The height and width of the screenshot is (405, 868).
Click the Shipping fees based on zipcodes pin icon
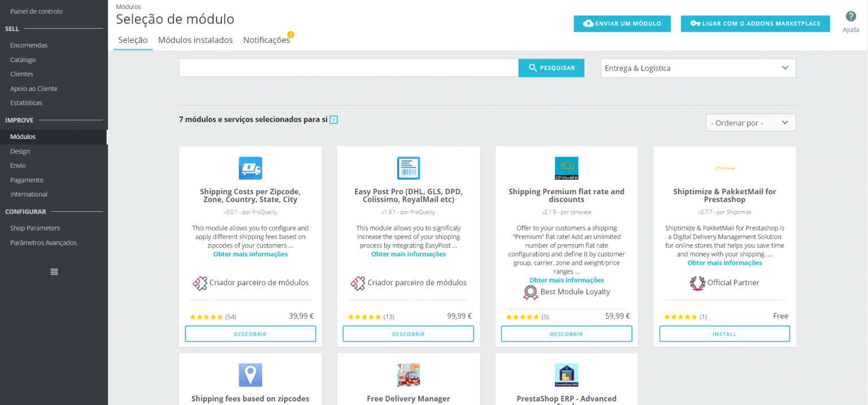pos(250,375)
